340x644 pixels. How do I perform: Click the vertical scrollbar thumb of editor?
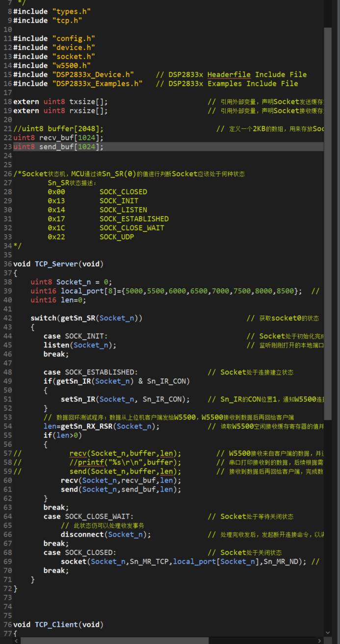coord(328,223)
